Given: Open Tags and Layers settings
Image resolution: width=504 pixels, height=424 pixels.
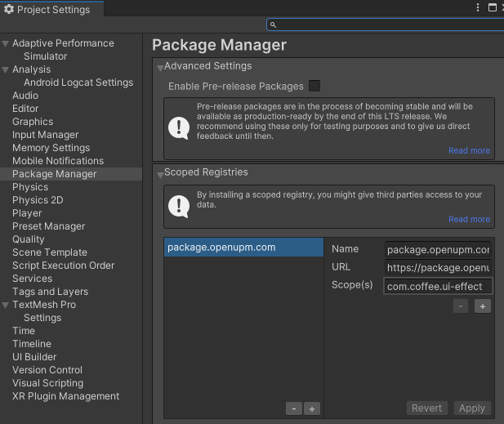Looking at the screenshot, I should (50, 292).
